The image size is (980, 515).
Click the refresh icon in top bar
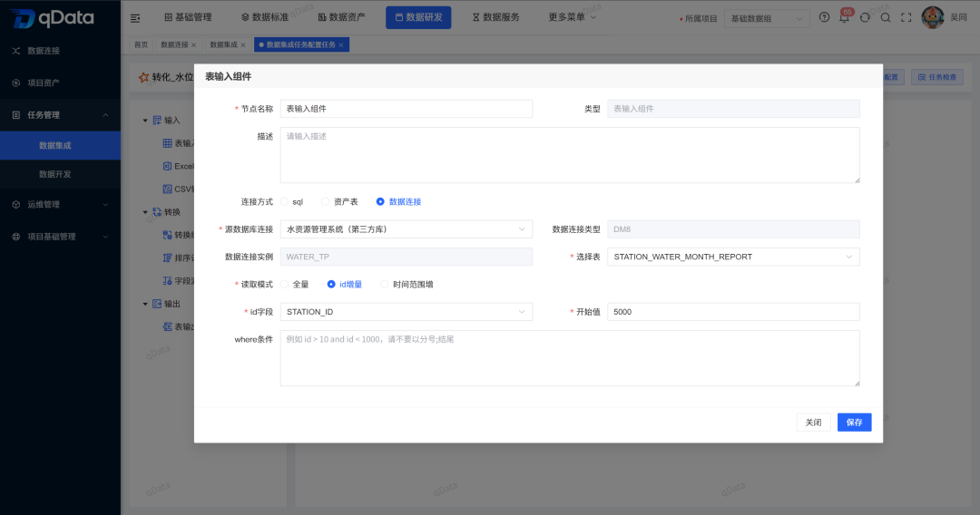coord(865,17)
